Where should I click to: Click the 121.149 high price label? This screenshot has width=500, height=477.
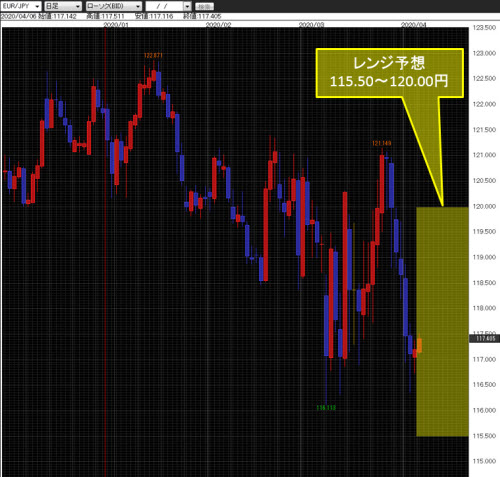[382, 143]
